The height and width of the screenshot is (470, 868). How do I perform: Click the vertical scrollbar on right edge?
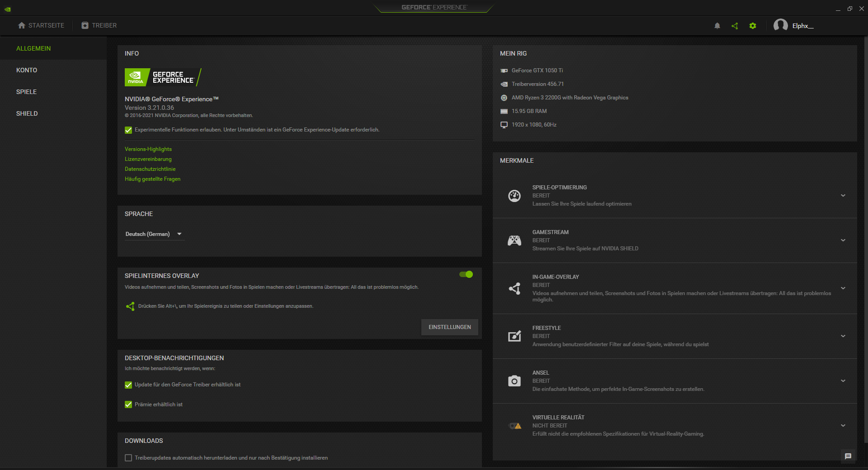tap(865, 240)
